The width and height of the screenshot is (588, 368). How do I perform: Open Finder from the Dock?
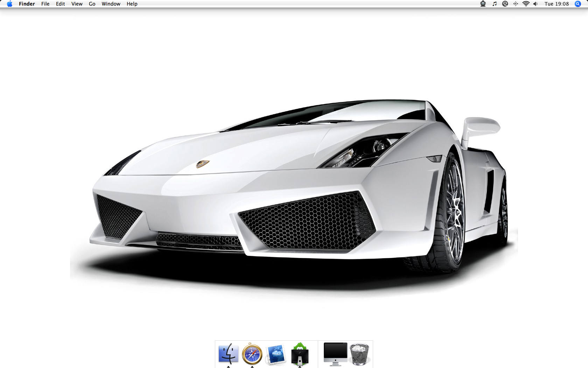point(228,354)
